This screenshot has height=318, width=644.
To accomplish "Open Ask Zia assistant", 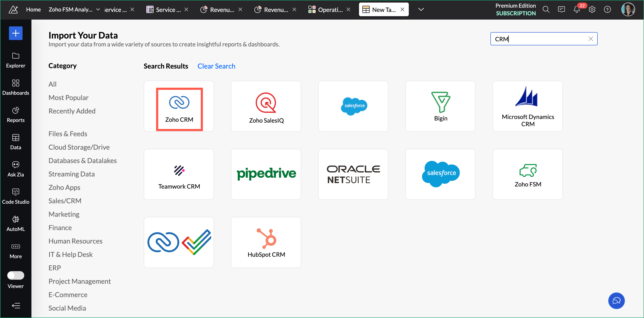I will [x=16, y=169].
